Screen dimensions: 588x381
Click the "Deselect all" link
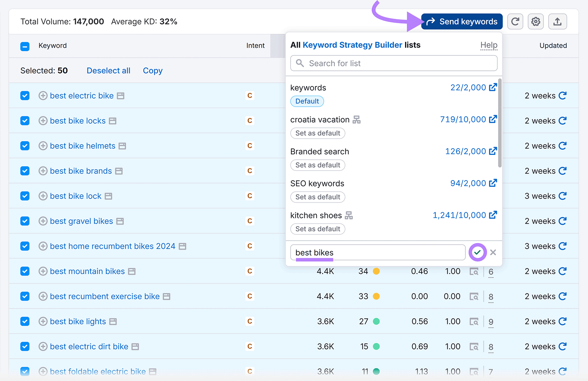[108, 70]
